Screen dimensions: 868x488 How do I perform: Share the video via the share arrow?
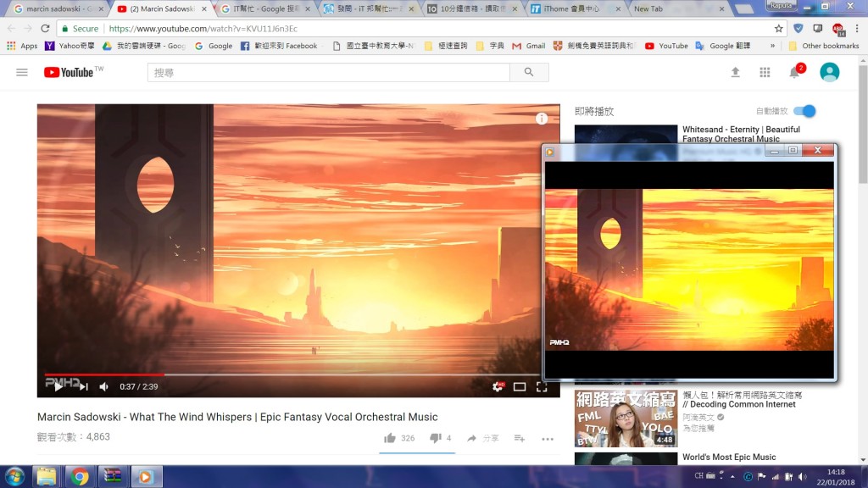(471, 438)
